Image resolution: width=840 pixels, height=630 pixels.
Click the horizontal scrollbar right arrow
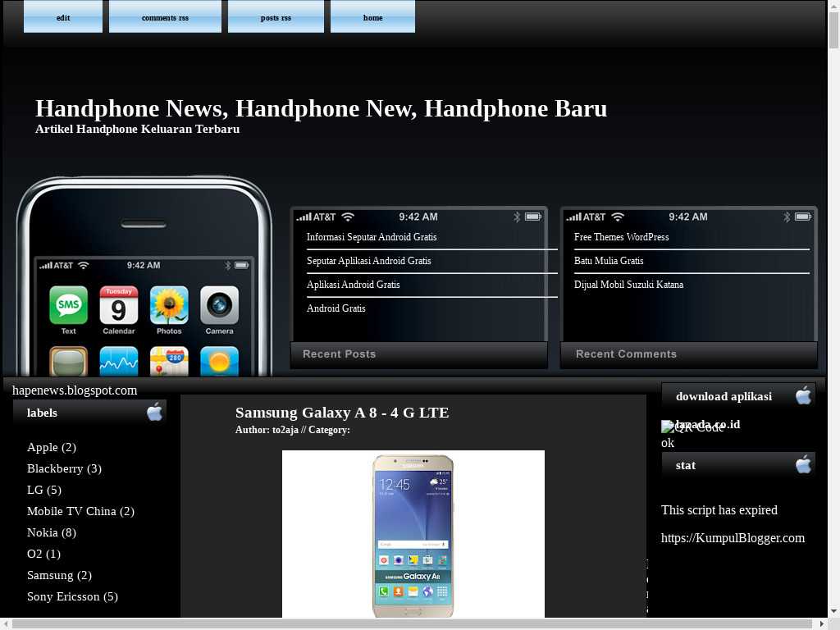(x=822, y=624)
